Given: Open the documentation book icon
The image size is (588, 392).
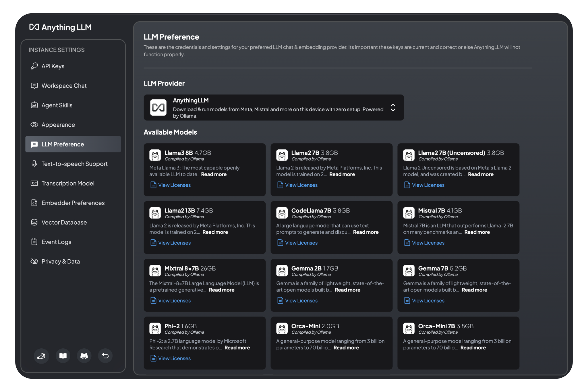Looking at the screenshot, I should pyautogui.click(x=63, y=356).
